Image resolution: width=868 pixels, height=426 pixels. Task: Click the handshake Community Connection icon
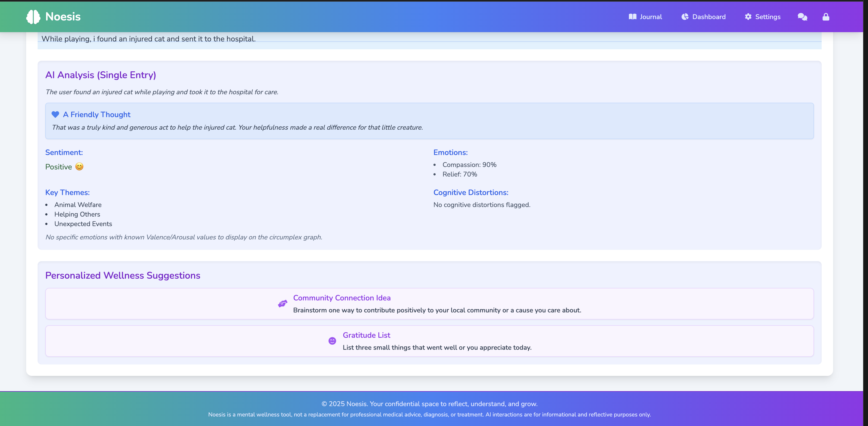click(282, 304)
